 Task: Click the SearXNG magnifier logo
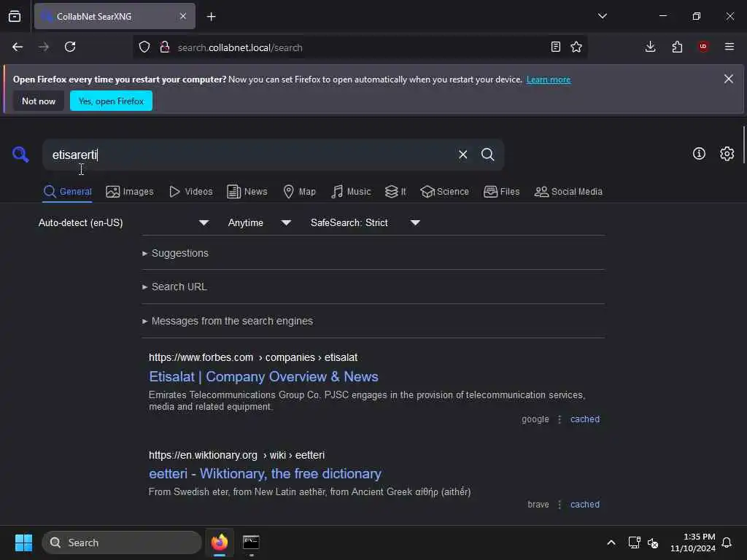pos(20,155)
